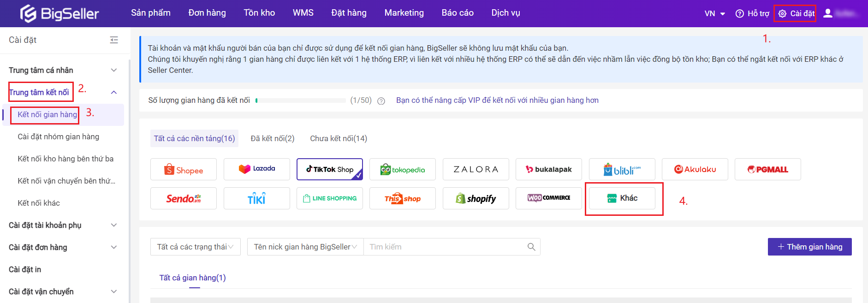Collapse Trung tâm kết nối section
Viewport: 868px width, 303px height.
(x=114, y=92)
